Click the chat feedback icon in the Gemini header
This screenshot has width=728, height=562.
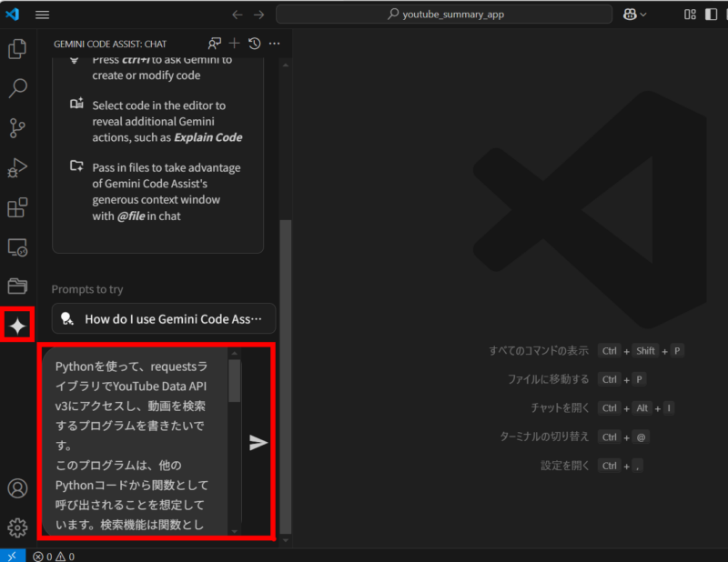215,44
